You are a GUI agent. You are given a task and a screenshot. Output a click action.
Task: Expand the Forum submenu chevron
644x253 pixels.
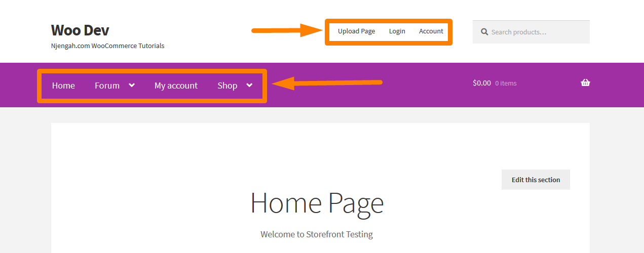point(132,86)
